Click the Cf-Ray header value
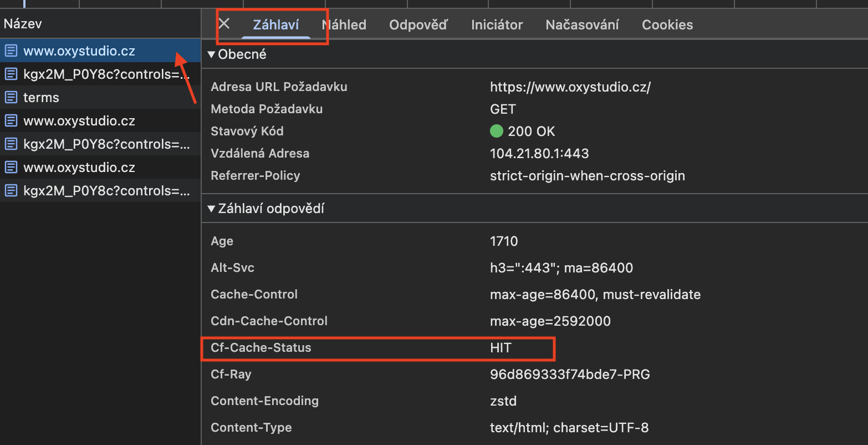Viewport: 868px width, 445px height. 570,375
